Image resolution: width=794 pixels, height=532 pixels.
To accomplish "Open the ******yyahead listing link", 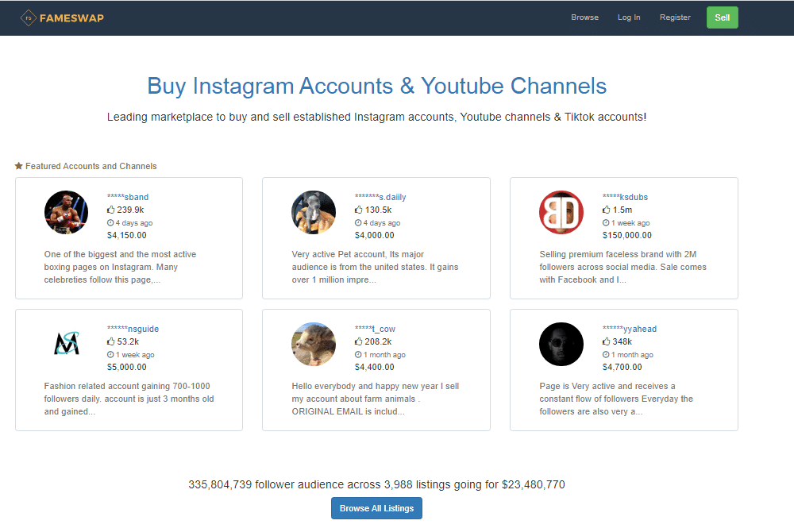I will click(629, 329).
